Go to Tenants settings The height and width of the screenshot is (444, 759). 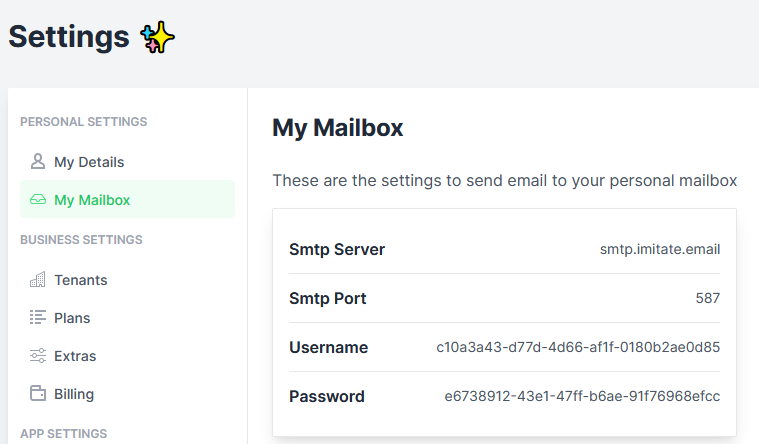click(127, 280)
